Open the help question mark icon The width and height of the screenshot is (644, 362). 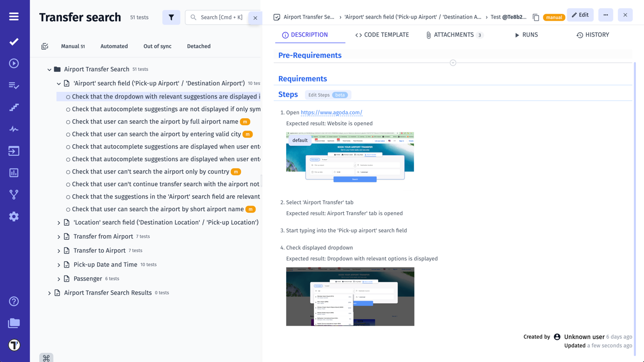tap(14, 301)
